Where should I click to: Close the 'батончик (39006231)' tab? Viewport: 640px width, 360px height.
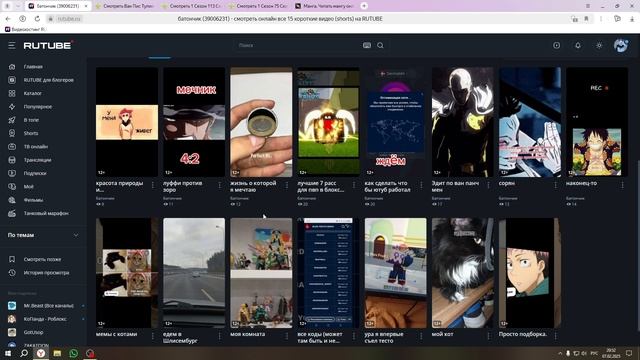click(x=86, y=6)
